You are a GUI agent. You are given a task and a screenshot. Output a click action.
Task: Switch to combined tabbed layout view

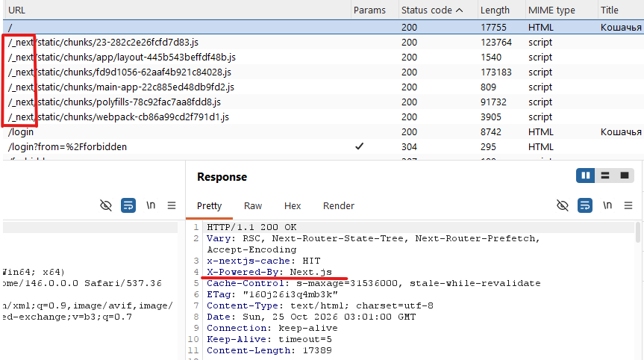[625, 176]
